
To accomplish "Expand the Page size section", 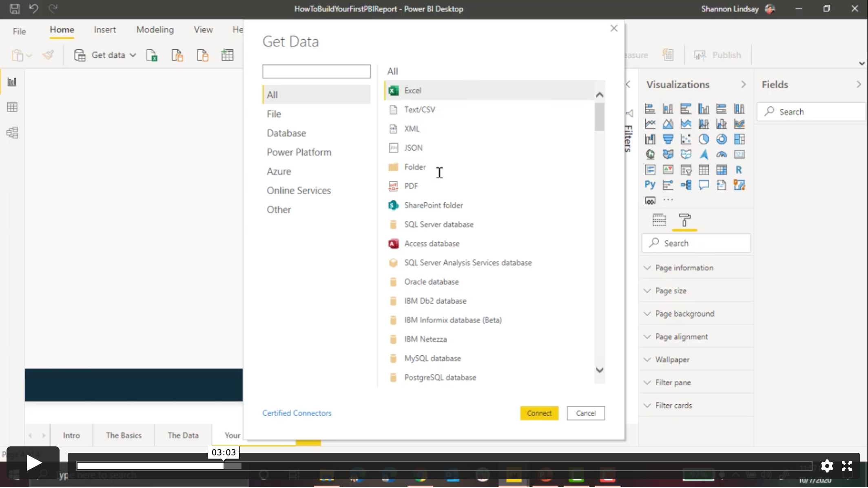I will click(696, 291).
